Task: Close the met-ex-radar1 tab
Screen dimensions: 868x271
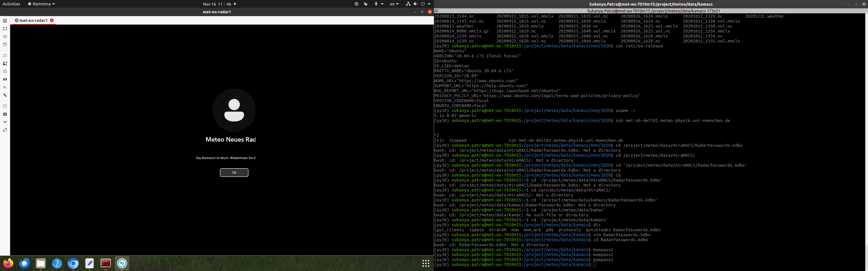Action: 52,21
